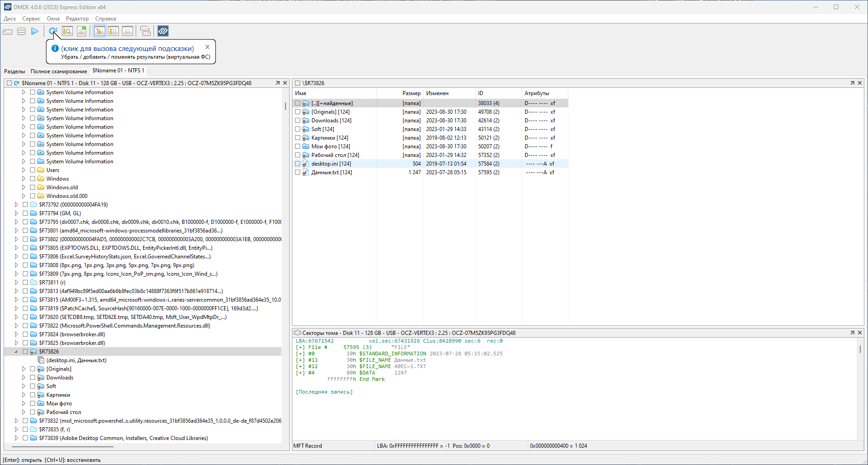
Task: Tick the checkbox for Данные.txt file
Action: 298,172
